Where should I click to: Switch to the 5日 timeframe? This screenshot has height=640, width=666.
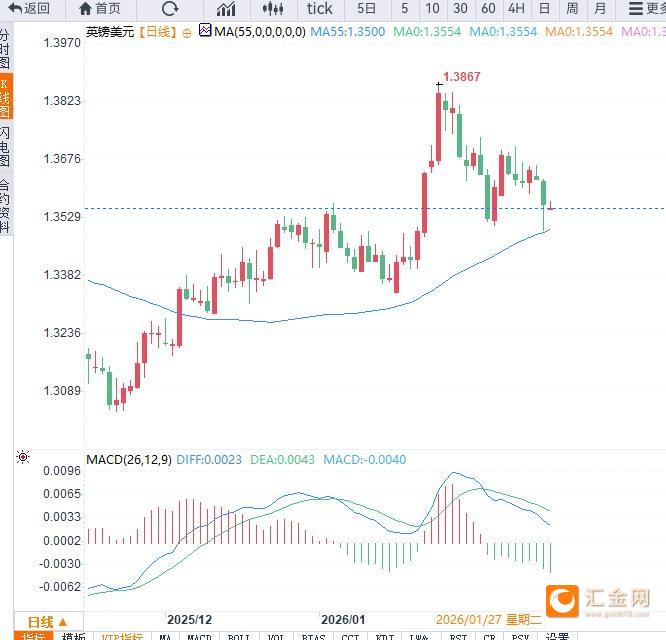pos(366,8)
